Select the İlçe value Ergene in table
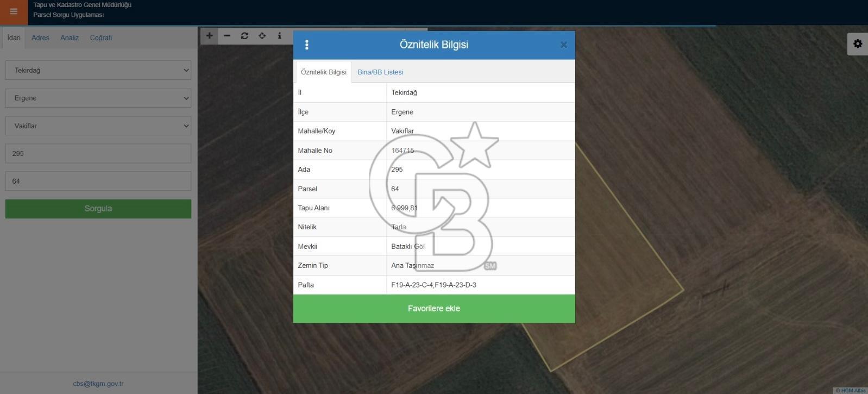This screenshot has width=868, height=394. [x=402, y=112]
